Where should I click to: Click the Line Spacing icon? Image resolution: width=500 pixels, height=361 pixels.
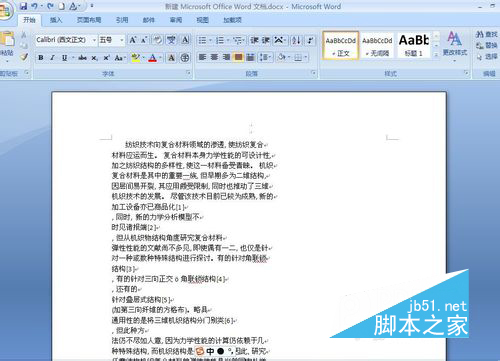264,57
